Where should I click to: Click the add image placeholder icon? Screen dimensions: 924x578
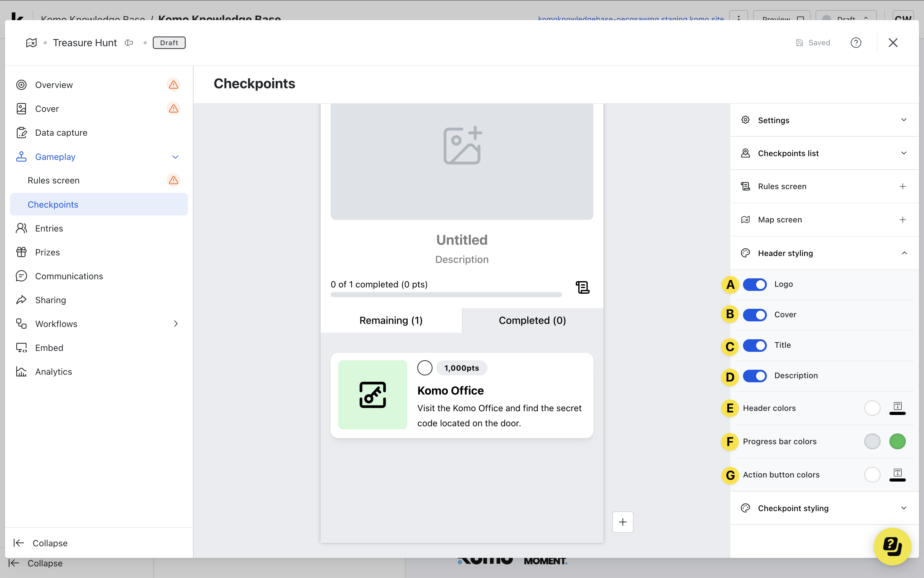[462, 146]
